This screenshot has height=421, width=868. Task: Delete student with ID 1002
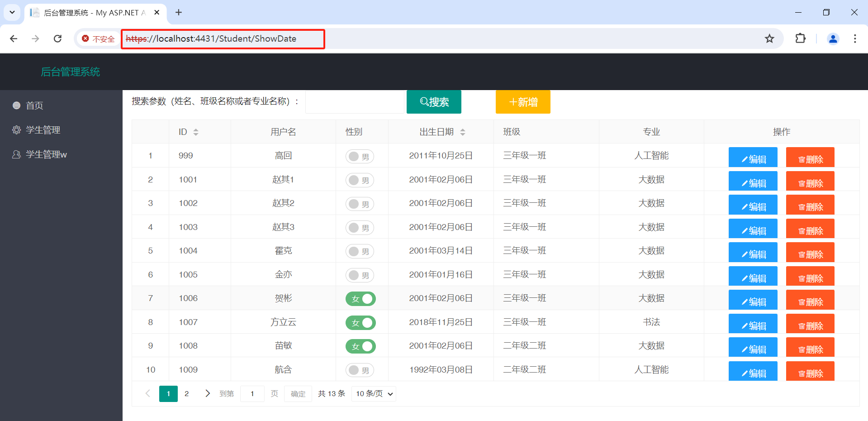810,205
